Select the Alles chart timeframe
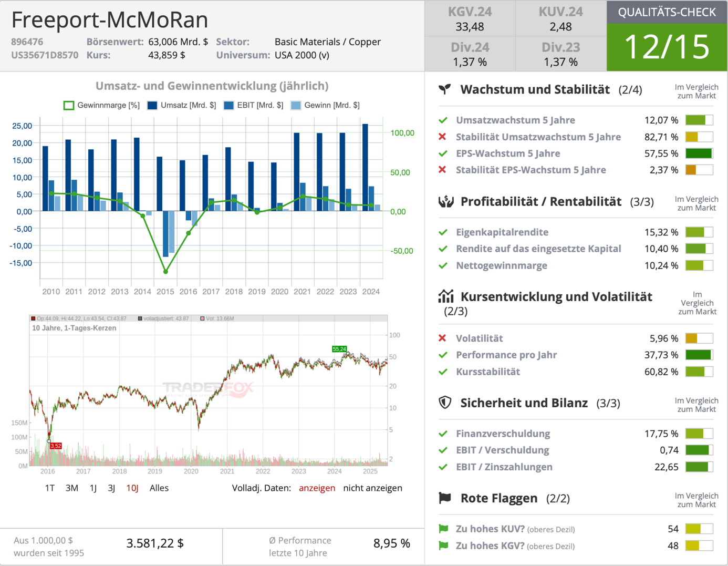728x566 pixels. (x=159, y=488)
